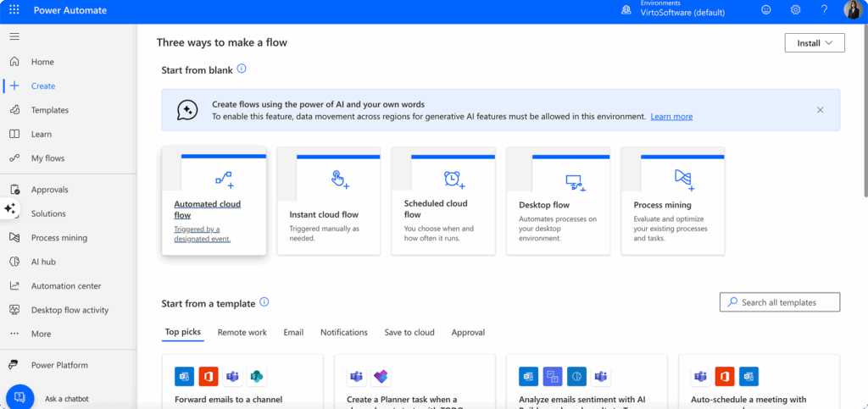Click the page vertical scrollbar
Image resolution: width=868 pixels, height=409 pixels.
point(865,112)
